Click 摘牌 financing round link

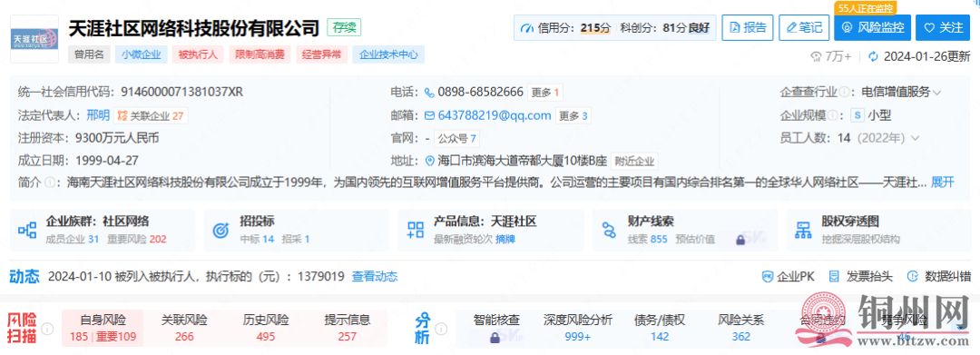[505, 239]
